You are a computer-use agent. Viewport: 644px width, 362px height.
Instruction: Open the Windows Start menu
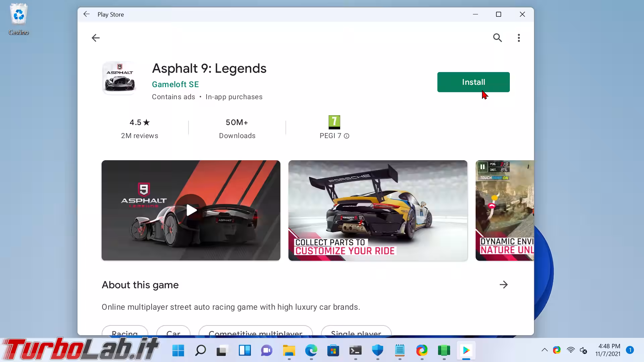[178, 351]
